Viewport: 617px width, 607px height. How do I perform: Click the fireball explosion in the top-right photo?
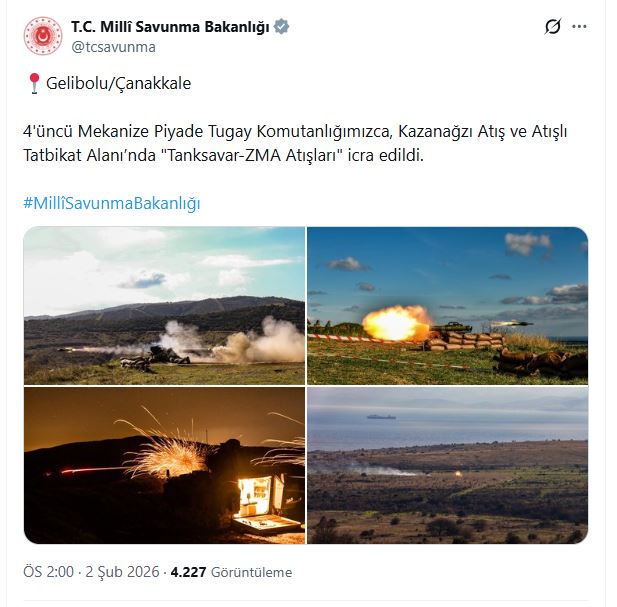coord(396,322)
